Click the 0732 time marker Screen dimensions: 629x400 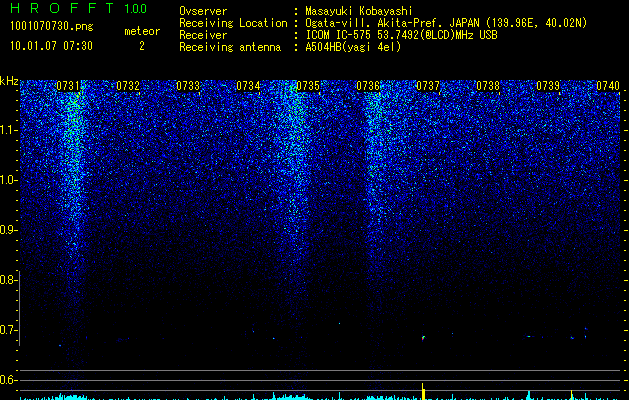click(128, 86)
